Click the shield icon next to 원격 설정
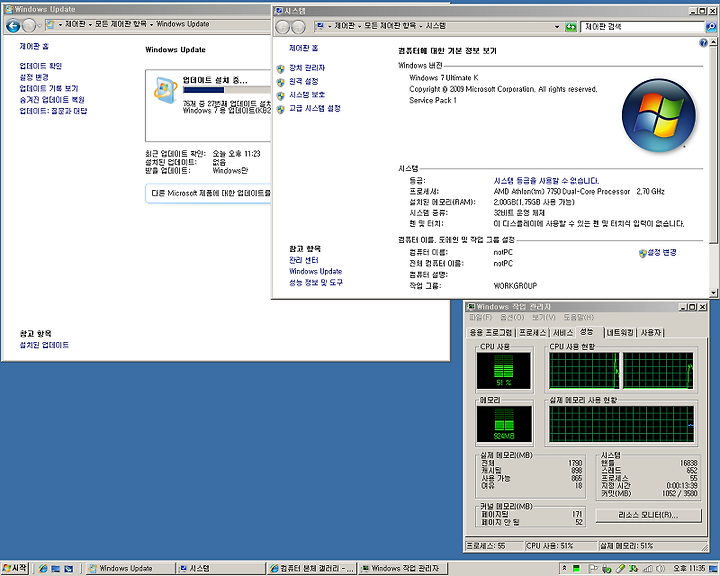720x576 pixels. click(x=281, y=82)
